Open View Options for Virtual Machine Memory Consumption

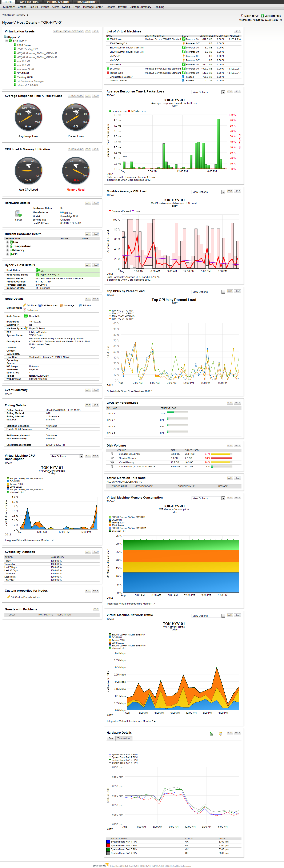[208, 498]
